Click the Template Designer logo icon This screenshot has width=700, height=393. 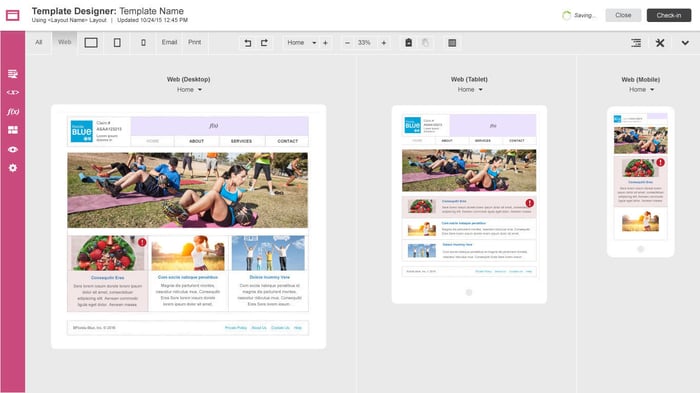point(12,15)
